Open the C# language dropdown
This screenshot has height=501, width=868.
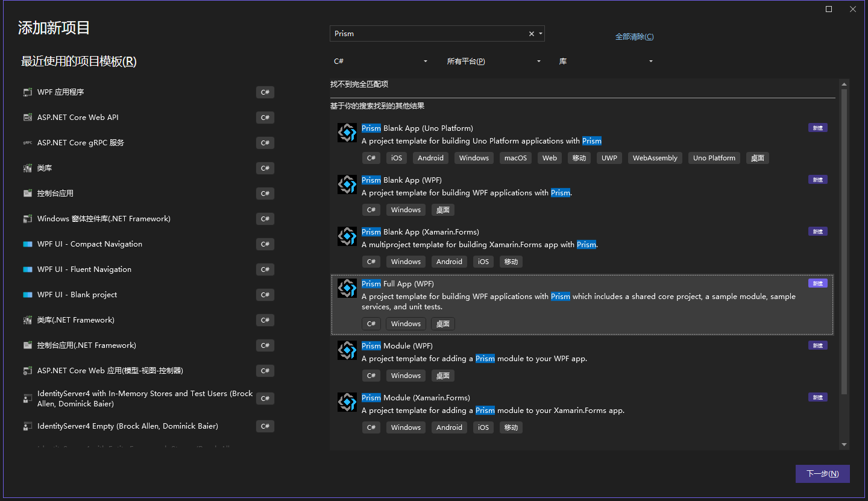pos(380,61)
